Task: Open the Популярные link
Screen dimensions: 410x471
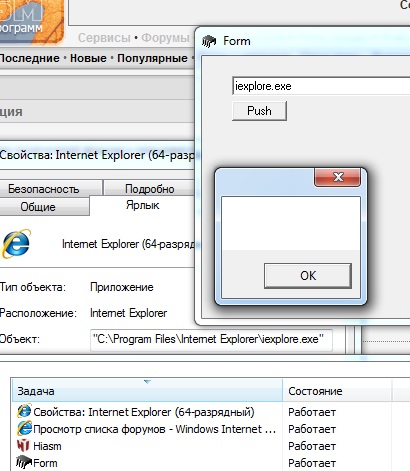Action: pyautogui.click(x=152, y=58)
